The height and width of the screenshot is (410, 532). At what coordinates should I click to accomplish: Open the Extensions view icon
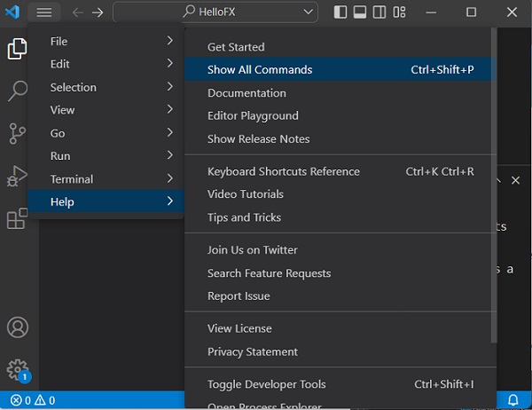point(17,218)
